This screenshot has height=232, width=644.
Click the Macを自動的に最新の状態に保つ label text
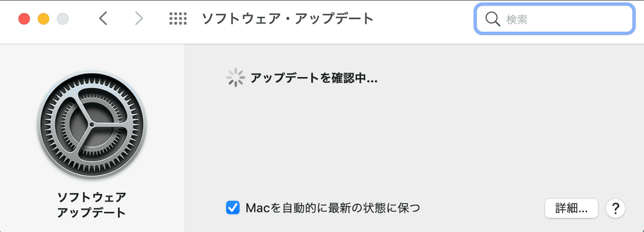pos(333,208)
